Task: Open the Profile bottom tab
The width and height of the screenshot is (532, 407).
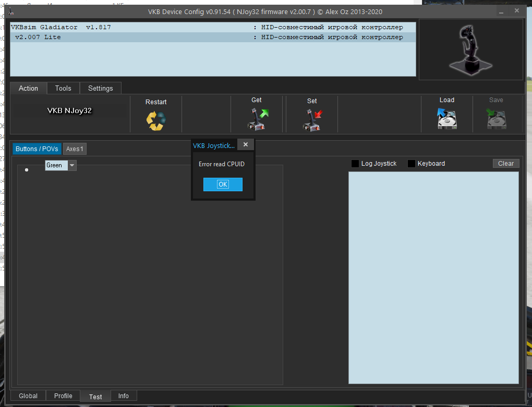Action: [63, 396]
